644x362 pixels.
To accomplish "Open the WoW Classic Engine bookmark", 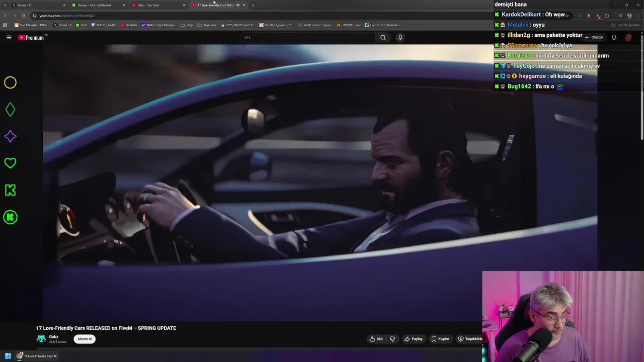I will tap(314, 25).
